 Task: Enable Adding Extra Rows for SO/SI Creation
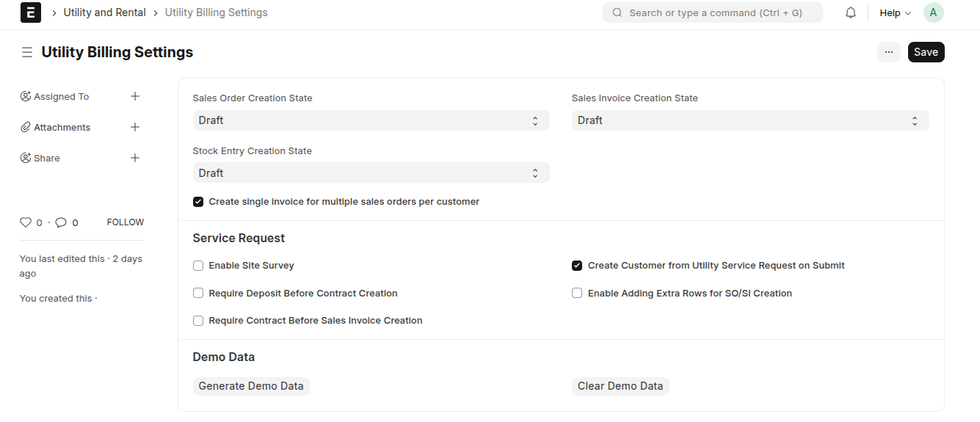[x=577, y=293]
